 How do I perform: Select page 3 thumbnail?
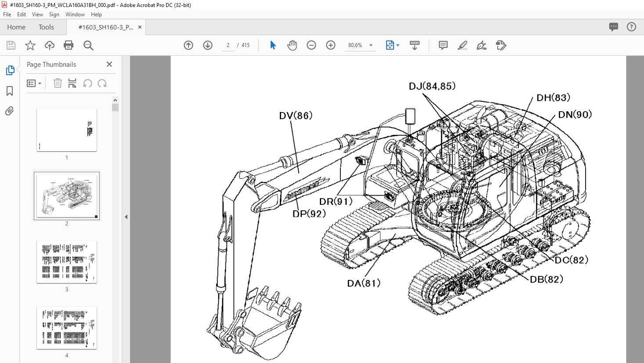click(x=67, y=262)
